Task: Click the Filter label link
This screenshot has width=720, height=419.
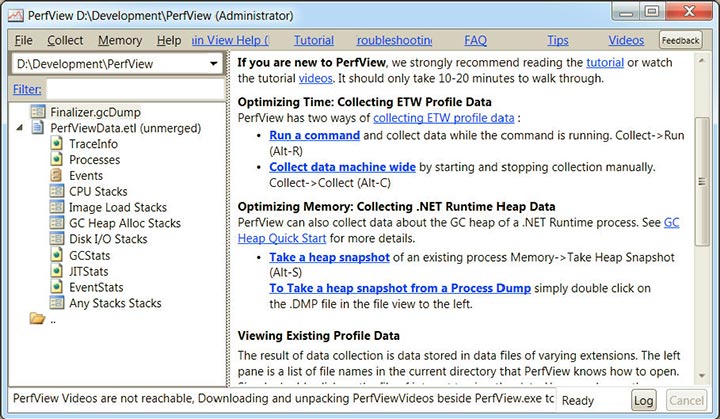Action: 27,89
